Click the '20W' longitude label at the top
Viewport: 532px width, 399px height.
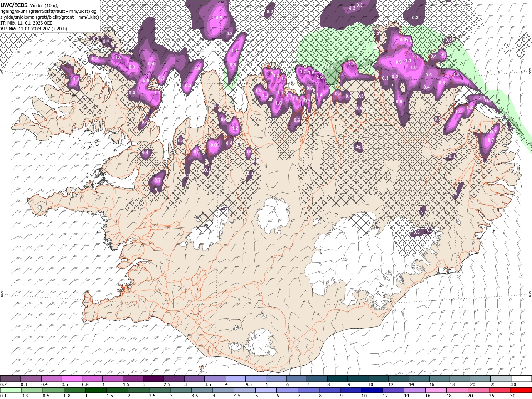pos(221,2)
